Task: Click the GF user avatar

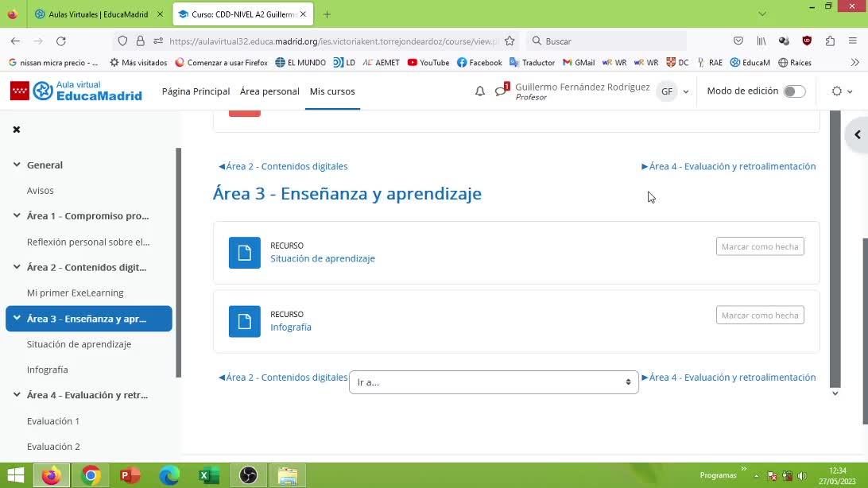Action: coord(667,91)
